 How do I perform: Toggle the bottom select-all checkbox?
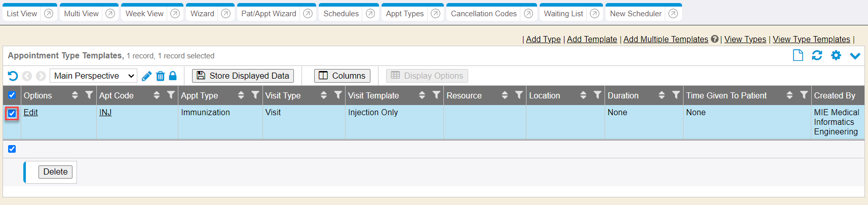tap(12, 149)
